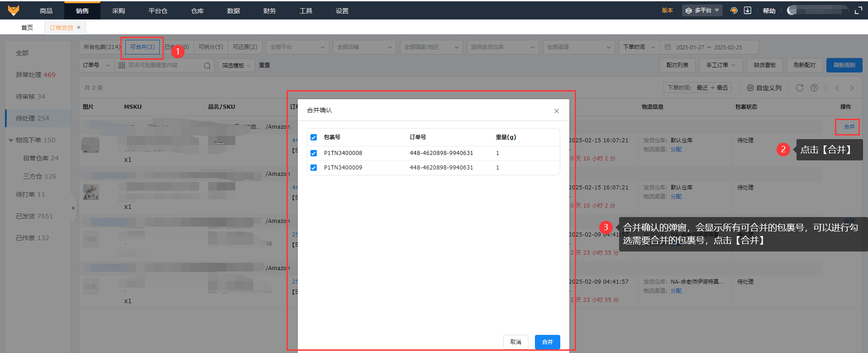The width and height of the screenshot is (868, 353).
Task: Open the 手工订单 dropdown
Action: coord(721,65)
